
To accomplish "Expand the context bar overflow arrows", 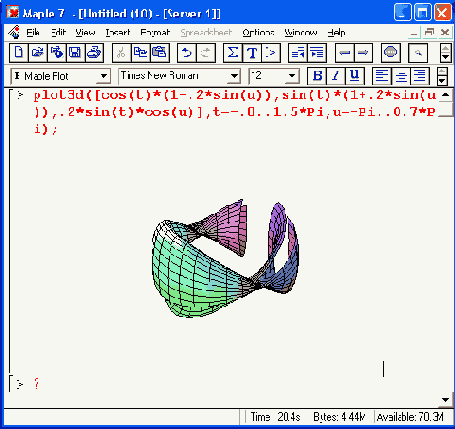I will point(442,76).
